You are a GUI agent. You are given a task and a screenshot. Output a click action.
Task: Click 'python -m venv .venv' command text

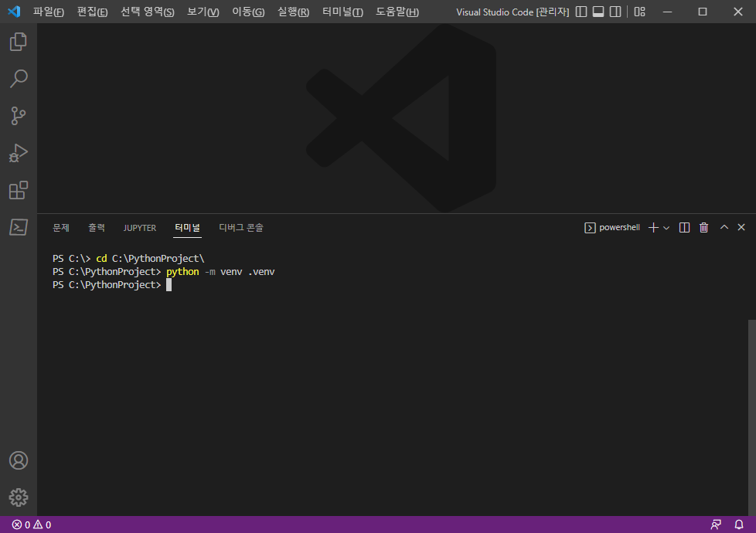220,272
